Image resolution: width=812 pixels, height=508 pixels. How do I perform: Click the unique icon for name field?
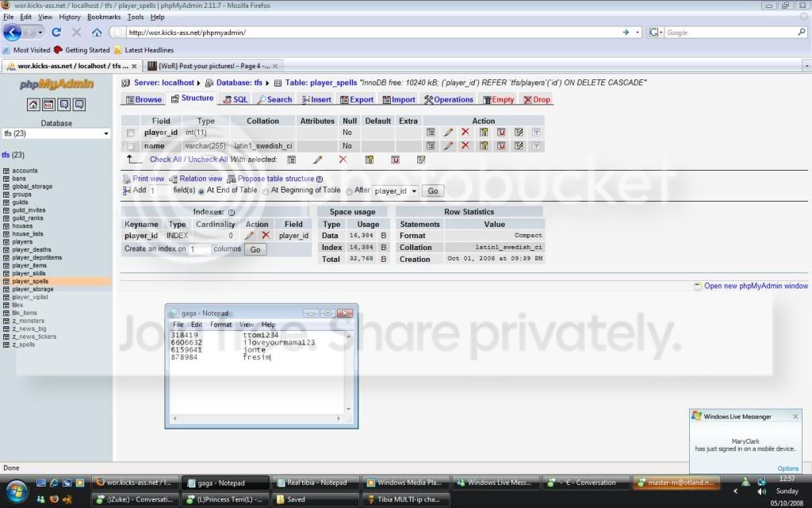point(501,146)
